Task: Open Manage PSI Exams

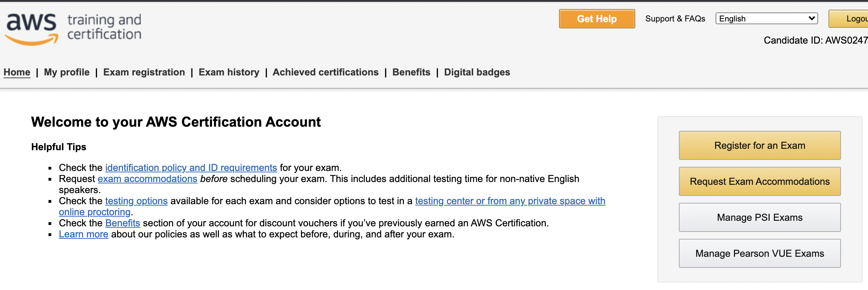Action: click(760, 217)
